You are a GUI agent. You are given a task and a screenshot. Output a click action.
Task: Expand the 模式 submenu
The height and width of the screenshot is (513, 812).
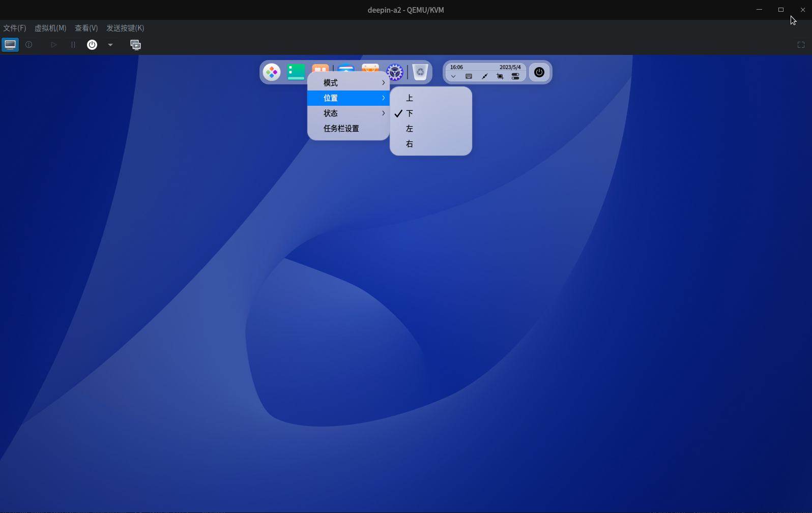(x=349, y=83)
